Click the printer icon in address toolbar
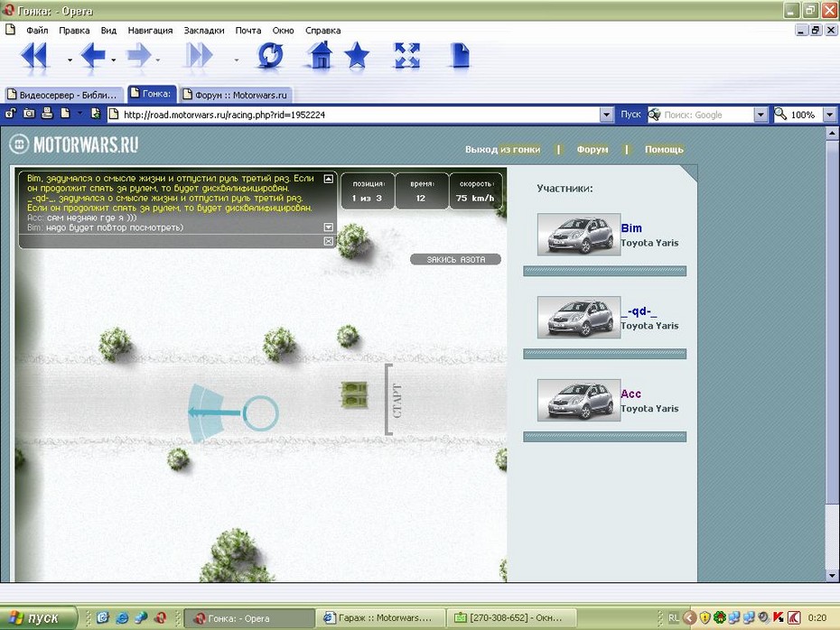The width and height of the screenshot is (840, 630). (47, 114)
